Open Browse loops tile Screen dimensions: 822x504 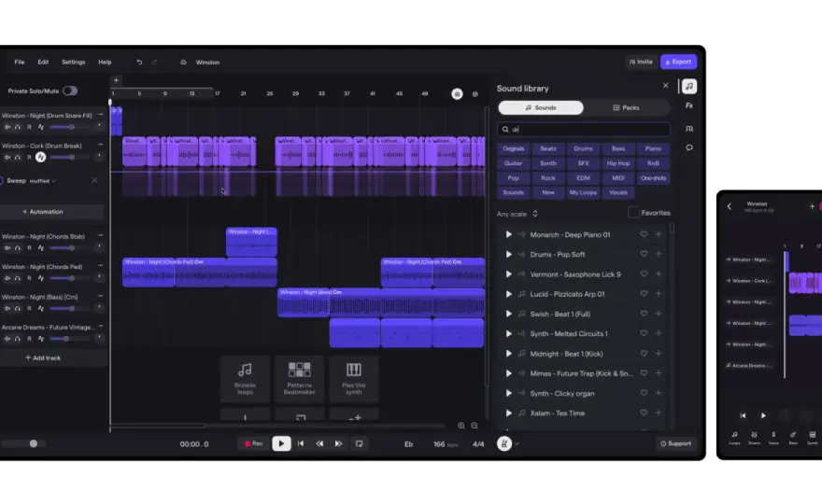point(245,379)
